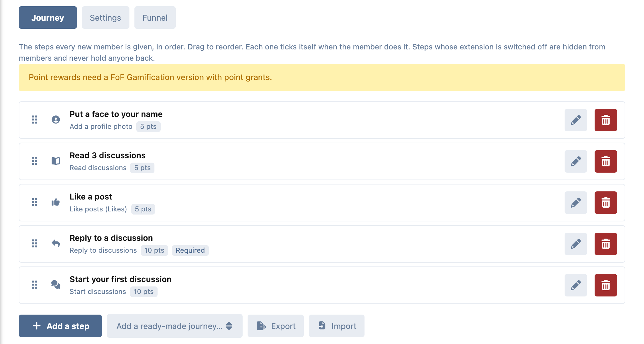This screenshot has height=344, width=644.
Task: Click drag handle of 'Reply to a discussion'
Action: [34, 244]
